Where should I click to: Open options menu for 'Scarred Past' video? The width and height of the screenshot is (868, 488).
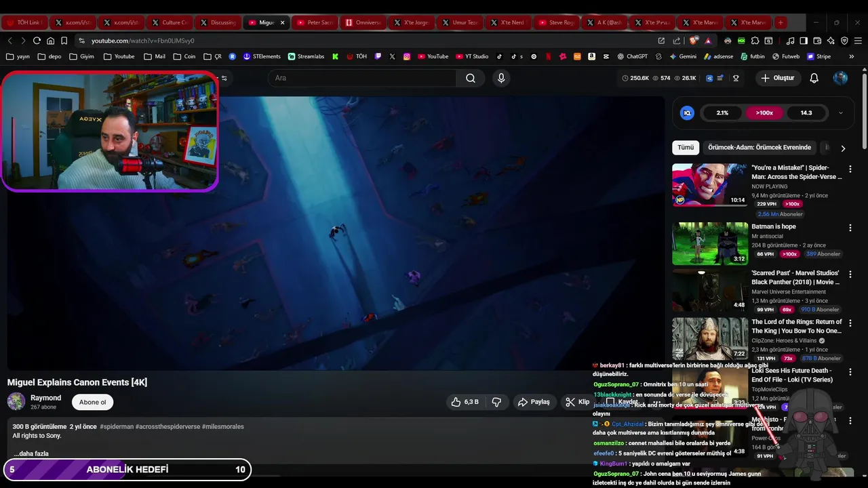pyautogui.click(x=850, y=274)
